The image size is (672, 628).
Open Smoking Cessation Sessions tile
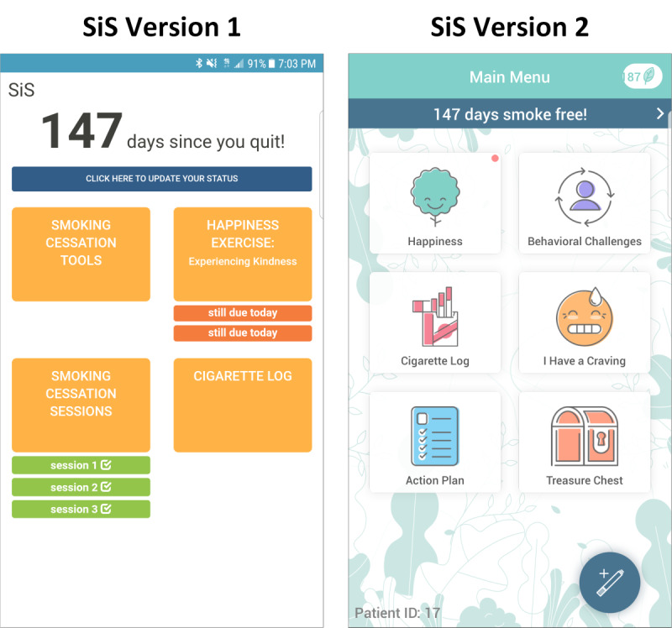tap(81, 406)
